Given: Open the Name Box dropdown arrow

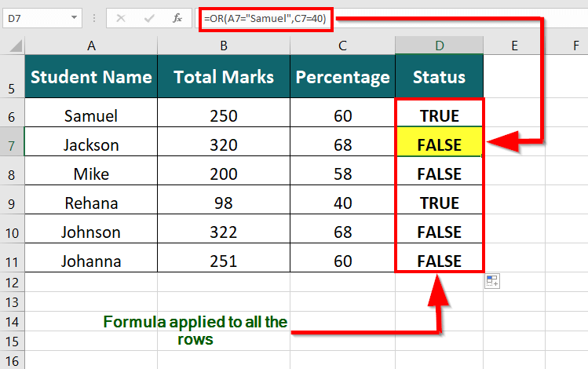Looking at the screenshot, I should click(x=75, y=17).
